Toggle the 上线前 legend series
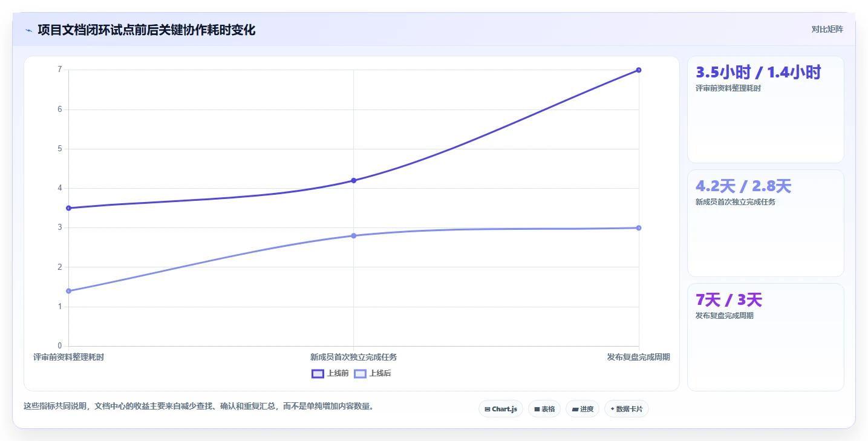The width and height of the screenshot is (868, 441). pos(330,373)
